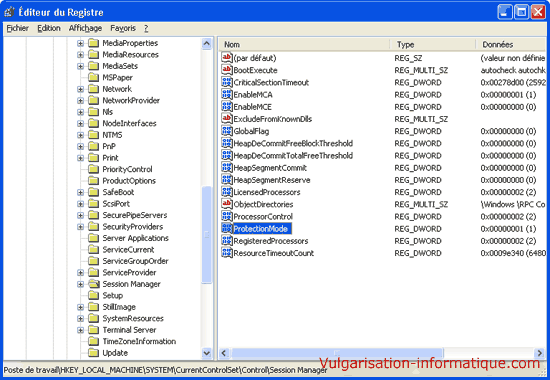The height and width of the screenshot is (380, 550).
Task: Click the EnableMCA value icon
Action: pos(227,94)
